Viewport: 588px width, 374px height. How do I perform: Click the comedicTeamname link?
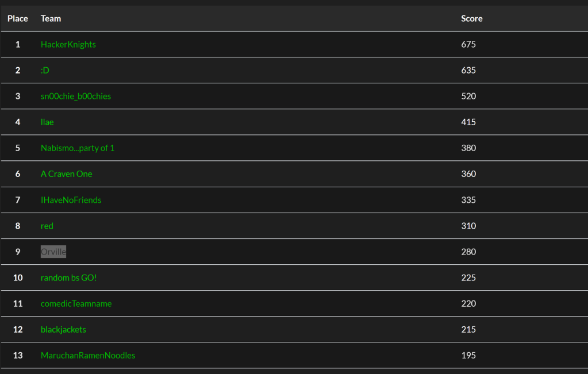coord(76,303)
